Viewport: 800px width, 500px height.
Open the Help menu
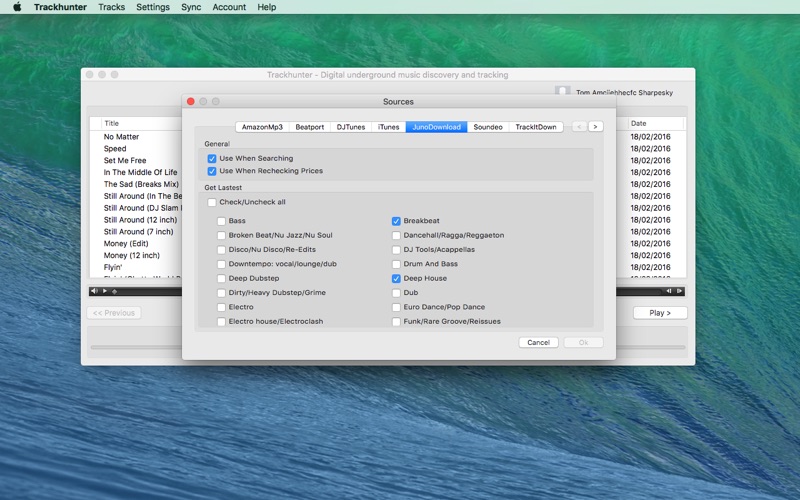pos(267,7)
